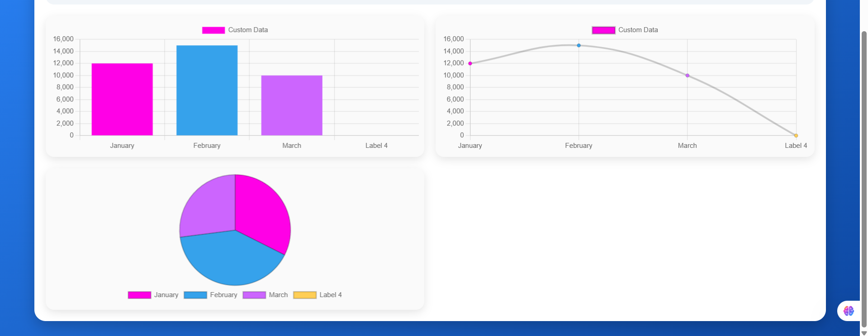868x336 pixels.
Task: Click the January data point on the line chart
Action: click(470, 63)
